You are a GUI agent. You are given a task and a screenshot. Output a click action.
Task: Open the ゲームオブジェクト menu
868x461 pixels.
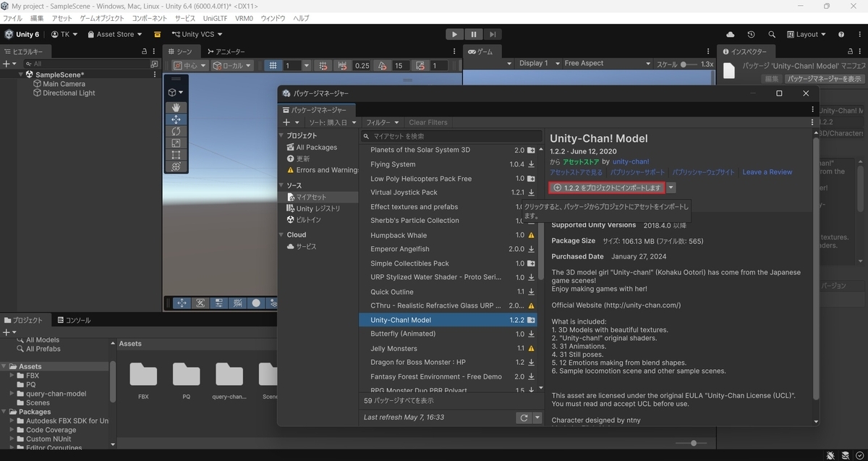pos(102,17)
